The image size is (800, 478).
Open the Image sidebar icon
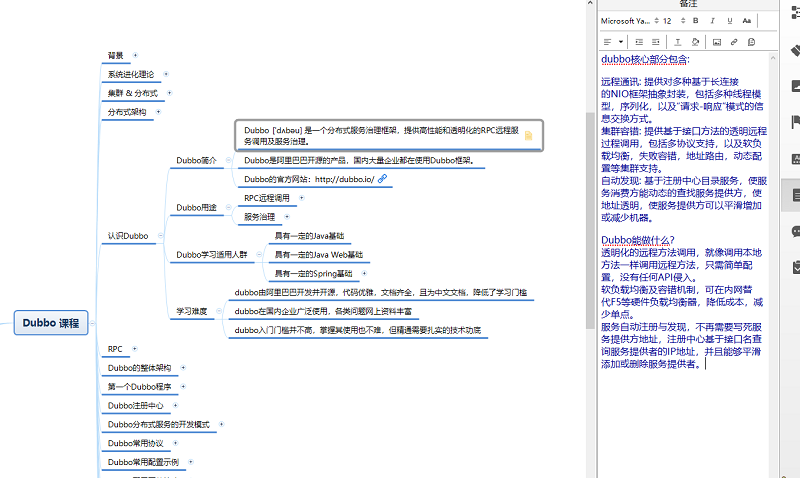pyautogui.click(x=794, y=86)
